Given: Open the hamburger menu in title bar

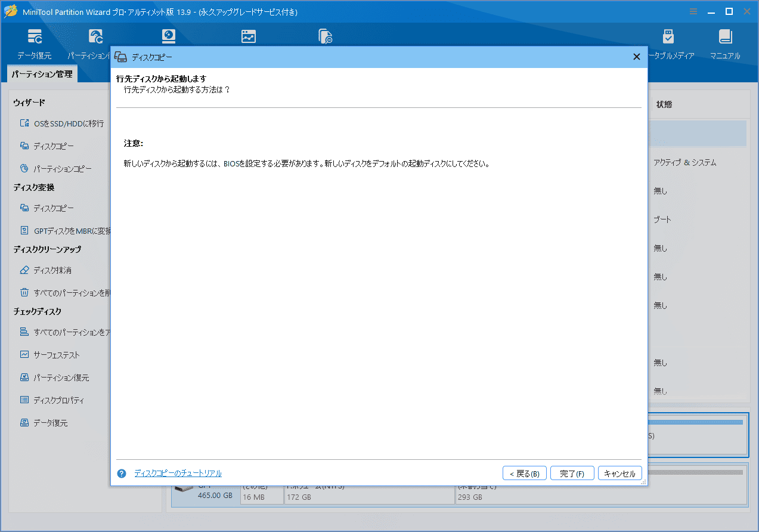Looking at the screenshot, I should tap(693, 11).
